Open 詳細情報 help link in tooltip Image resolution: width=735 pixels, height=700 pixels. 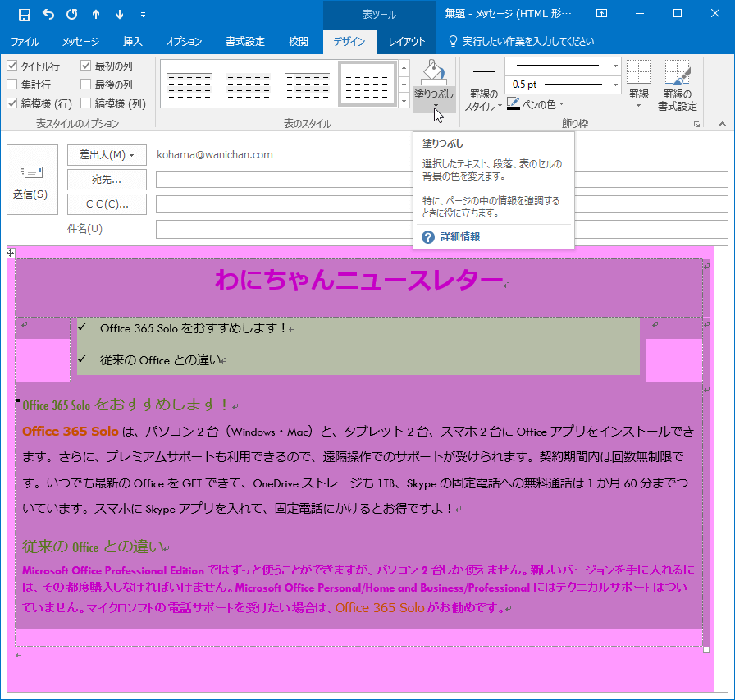460,237
